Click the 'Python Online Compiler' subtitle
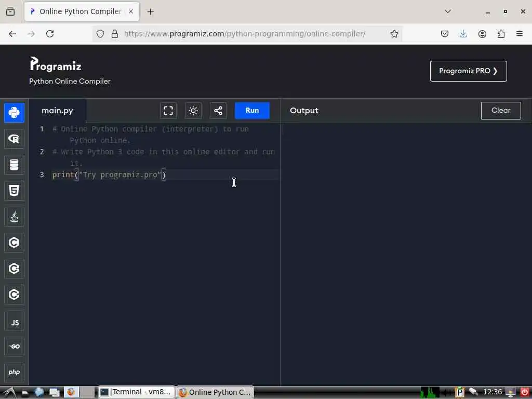Image resolution: width=532 pixels, height=399 pixels. pos(70,82)
